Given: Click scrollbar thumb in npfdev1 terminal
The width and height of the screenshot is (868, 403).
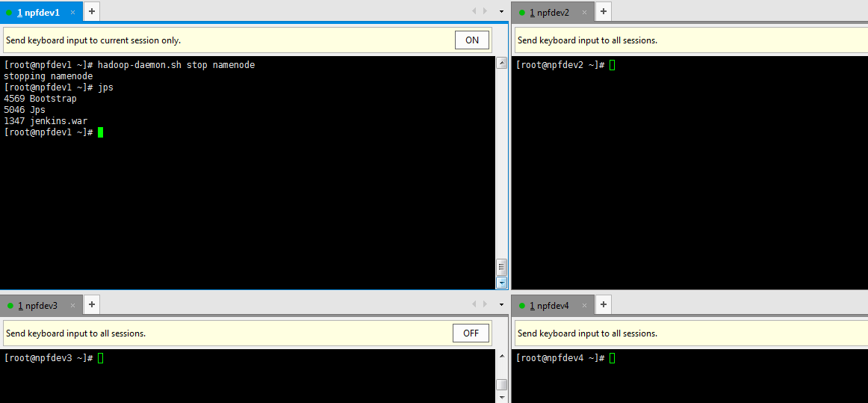Looking at the screenshot, I should tap(502, 267).
